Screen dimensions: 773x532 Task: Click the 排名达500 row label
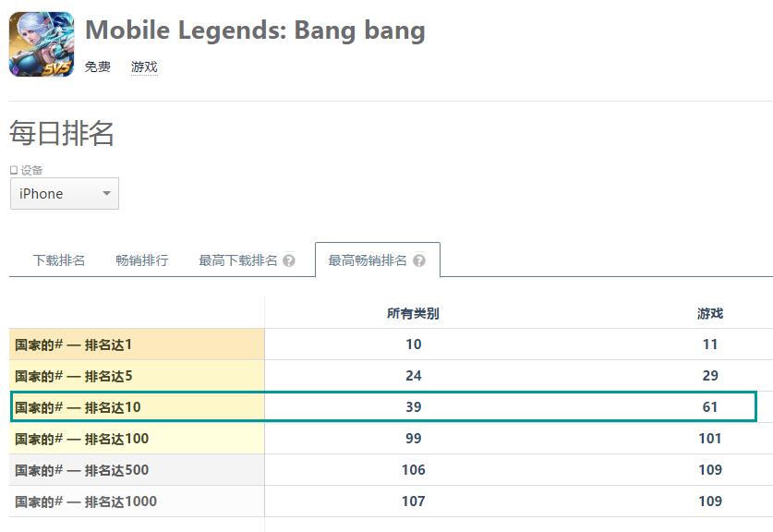point(82,470)
